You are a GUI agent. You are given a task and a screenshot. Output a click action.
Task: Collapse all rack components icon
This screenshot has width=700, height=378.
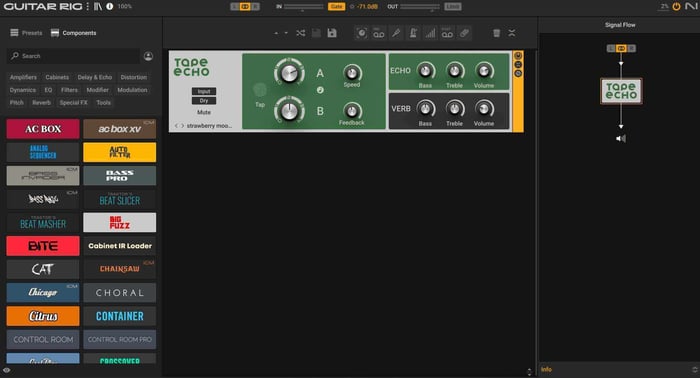pos(512,33)
